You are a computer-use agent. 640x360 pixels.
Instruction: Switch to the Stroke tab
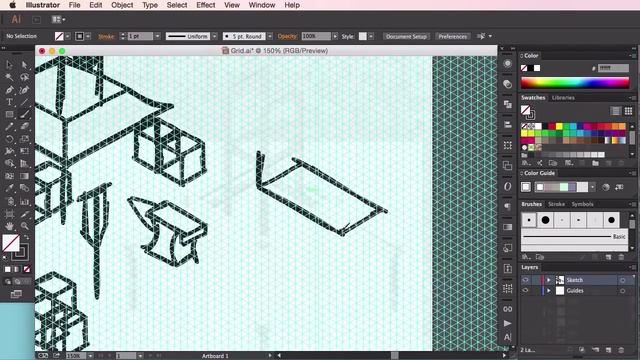556,204
